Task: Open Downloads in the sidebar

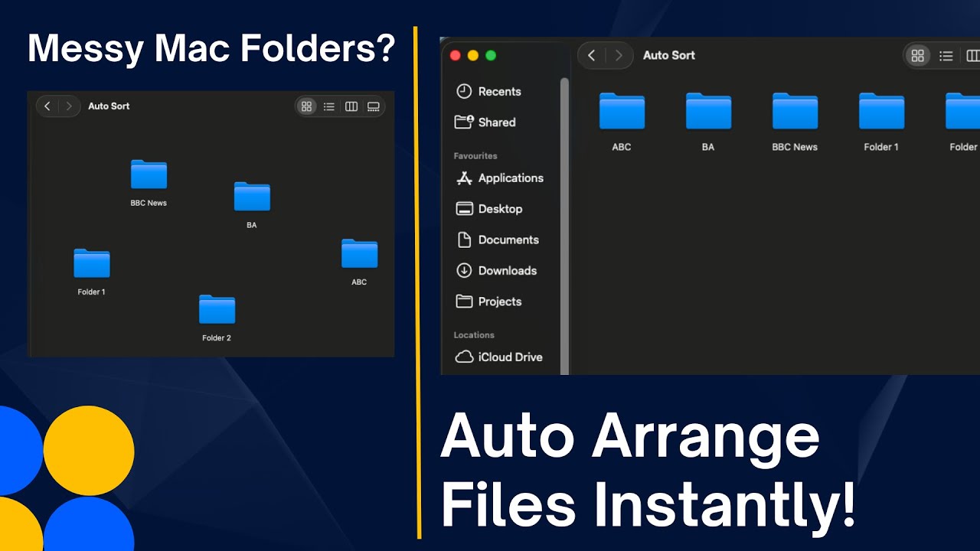Action: 496,270
